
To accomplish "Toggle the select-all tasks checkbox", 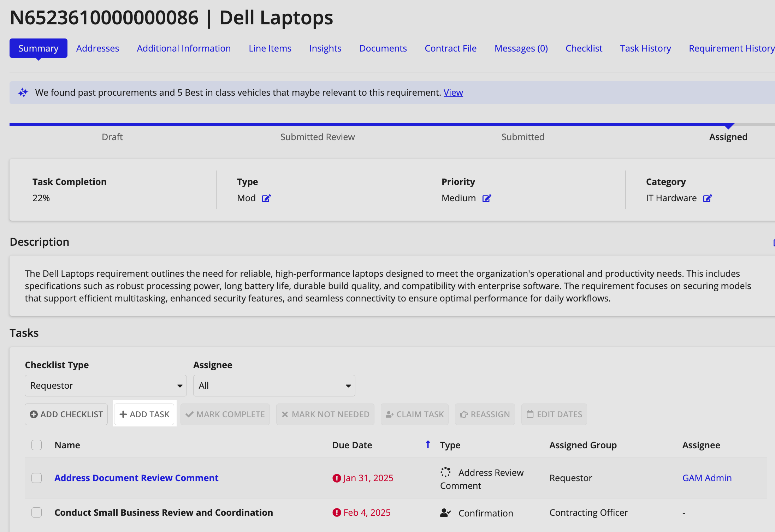I will pyautogui.click(x=37, y=445).
